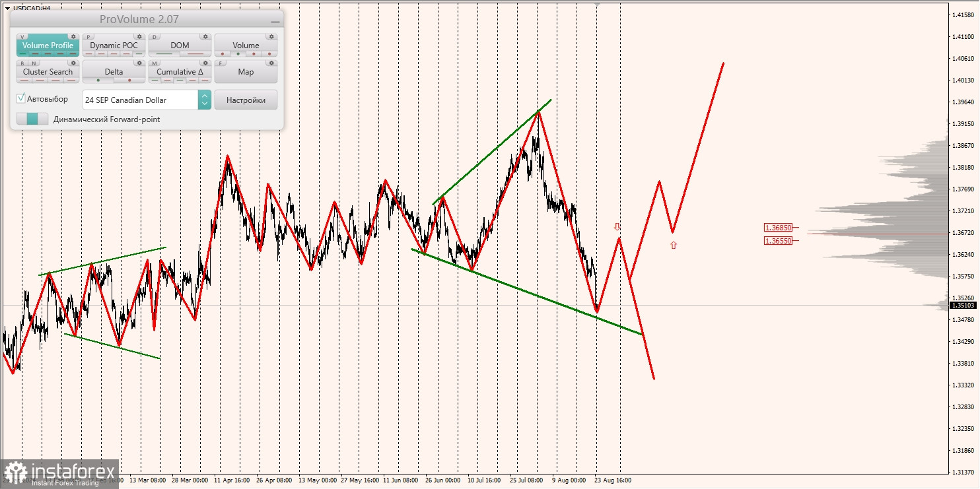Click the gray chart shift marker at the chart top
The width and height of the screenshot is (980, 489).
point(598,5)
